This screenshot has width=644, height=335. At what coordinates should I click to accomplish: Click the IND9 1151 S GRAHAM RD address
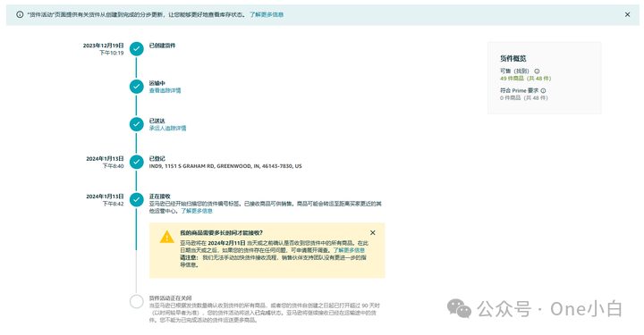(225, 166)
